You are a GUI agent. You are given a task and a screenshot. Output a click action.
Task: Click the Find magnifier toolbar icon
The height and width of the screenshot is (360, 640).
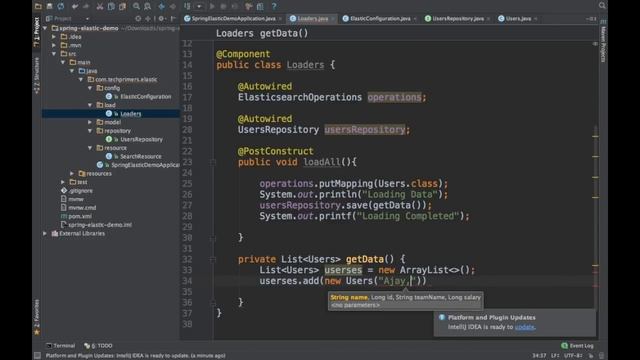tap(136, 6)
